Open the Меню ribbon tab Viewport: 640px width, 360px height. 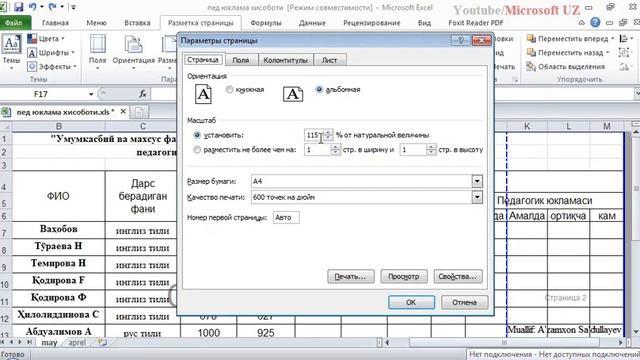click(x=96, y=23)
